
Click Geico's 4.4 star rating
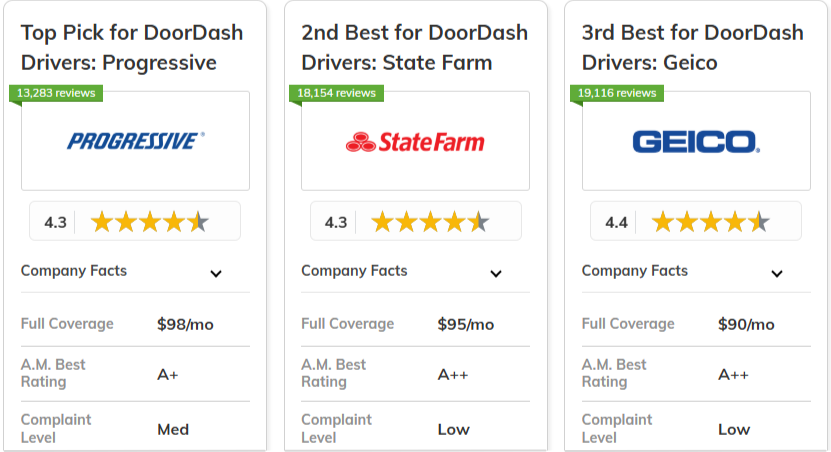pyautogui.click(x=696, y=221)
